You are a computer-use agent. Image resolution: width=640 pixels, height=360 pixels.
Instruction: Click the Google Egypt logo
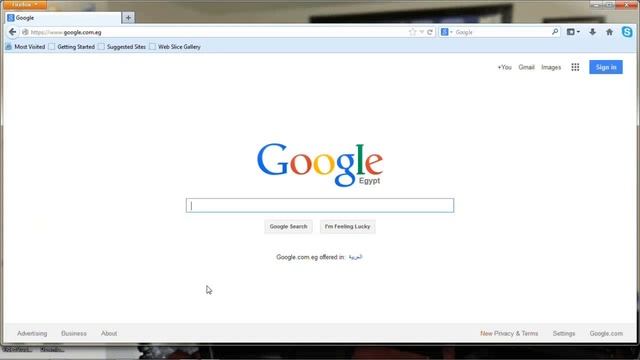coord(320,164)
